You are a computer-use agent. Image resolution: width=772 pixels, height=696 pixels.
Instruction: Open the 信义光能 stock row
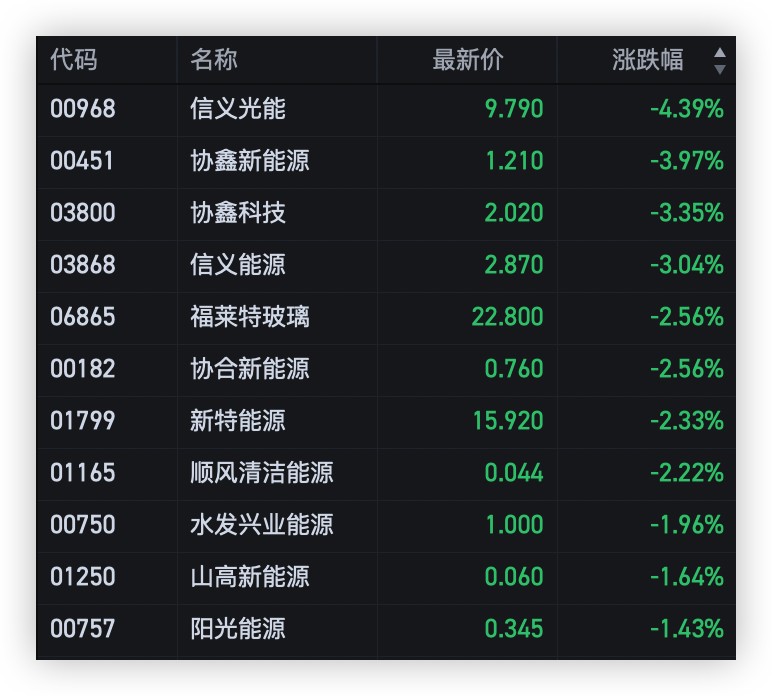tap(238, 109)
